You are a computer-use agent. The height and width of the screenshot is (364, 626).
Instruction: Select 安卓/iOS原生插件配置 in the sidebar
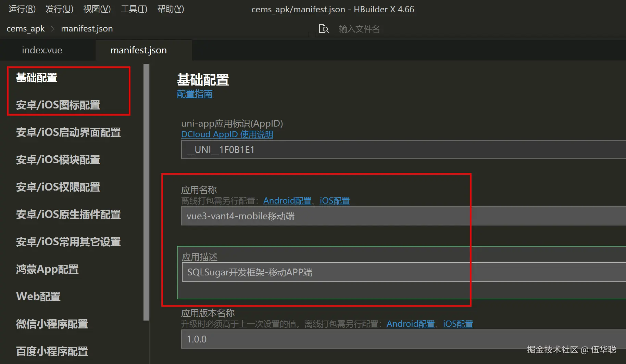68,214
